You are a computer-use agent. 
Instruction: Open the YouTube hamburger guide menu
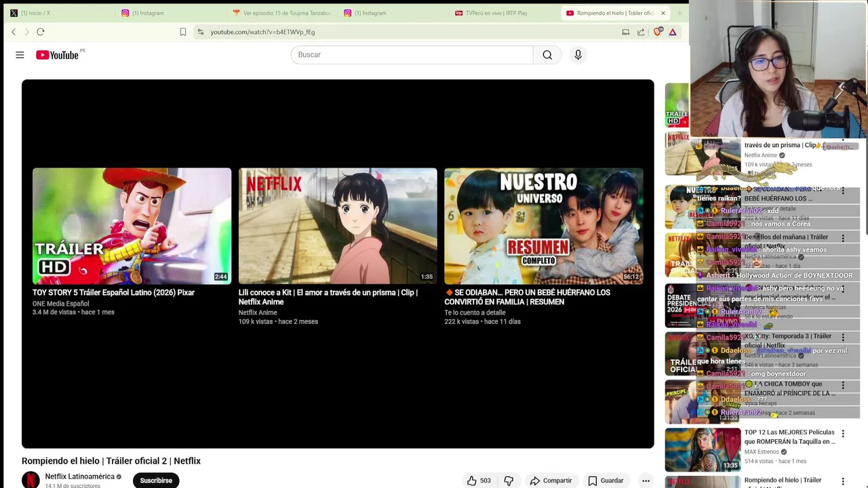(x=20, y=55)
